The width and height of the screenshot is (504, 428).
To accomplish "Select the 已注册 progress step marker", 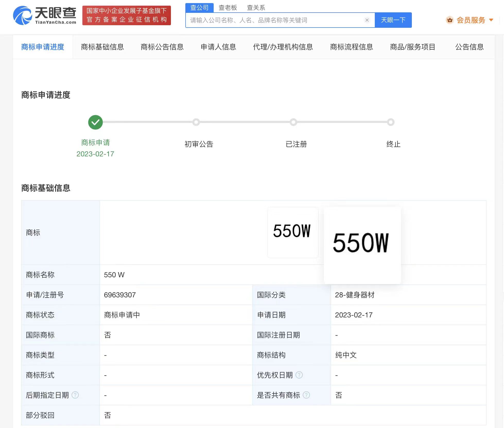I will point(293,122).
